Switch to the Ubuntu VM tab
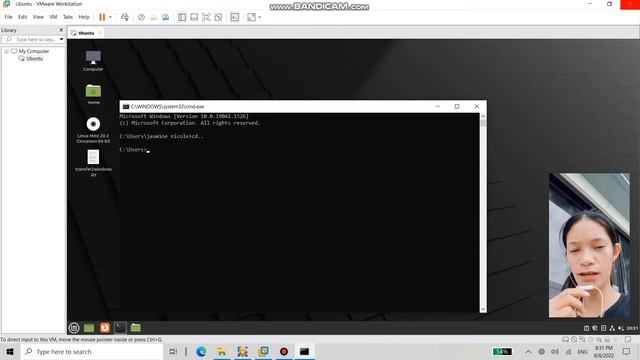The width and height of the screenshot is (640, 360). click(x=86, y=33)
